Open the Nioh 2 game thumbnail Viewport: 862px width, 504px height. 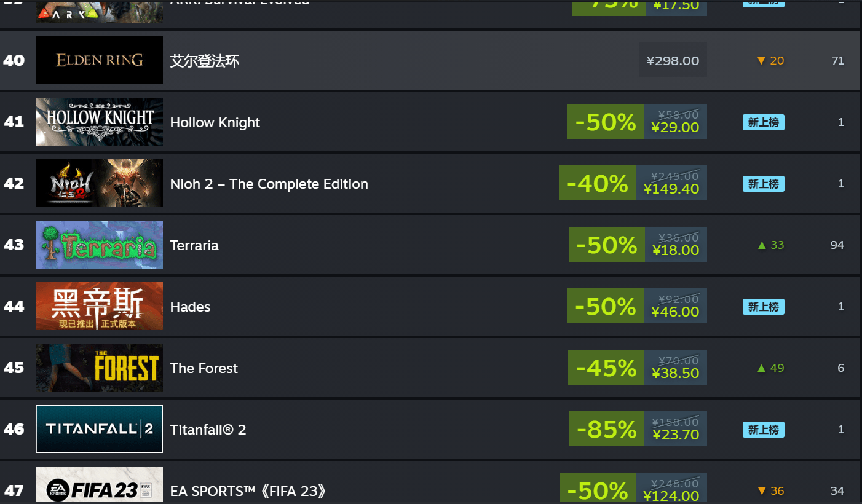coord(99,183)
